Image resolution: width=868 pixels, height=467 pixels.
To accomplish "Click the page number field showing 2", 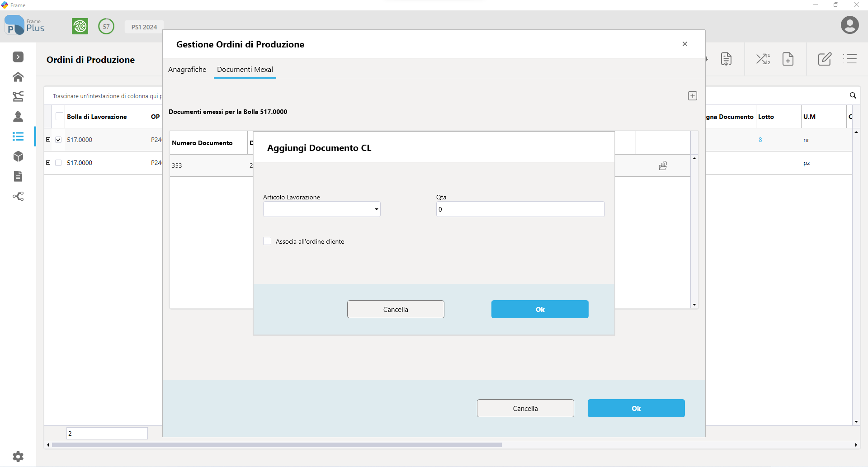I will click(107, 433).
